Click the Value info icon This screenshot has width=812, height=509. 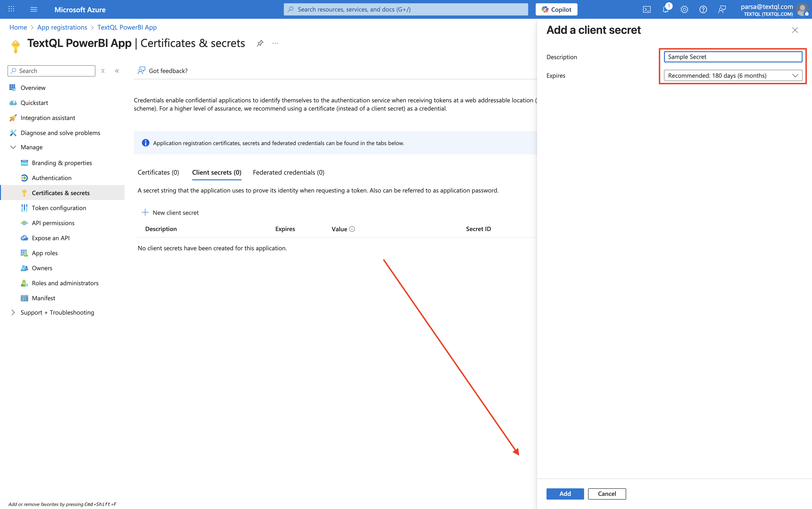352,229
